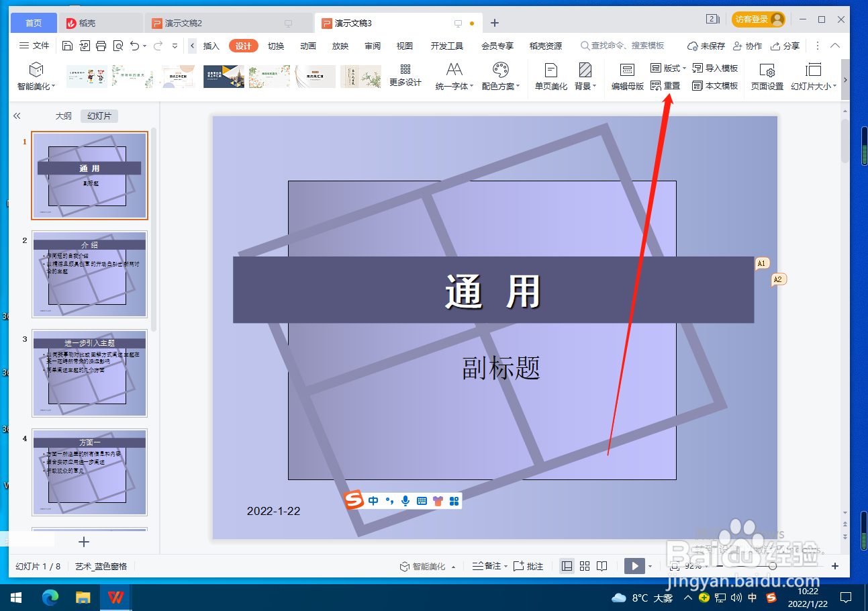
Task: Switch to 审阅 review tab
Action: (373, 46)
